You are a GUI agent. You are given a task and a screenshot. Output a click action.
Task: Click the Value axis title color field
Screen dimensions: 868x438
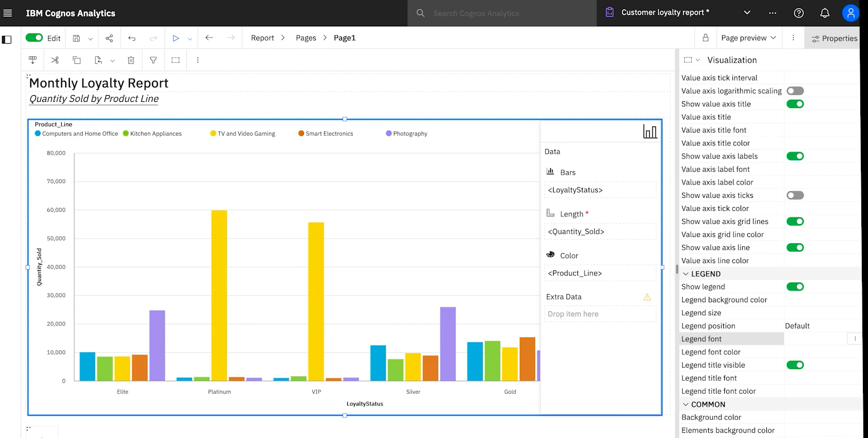[x=822, y=143]
